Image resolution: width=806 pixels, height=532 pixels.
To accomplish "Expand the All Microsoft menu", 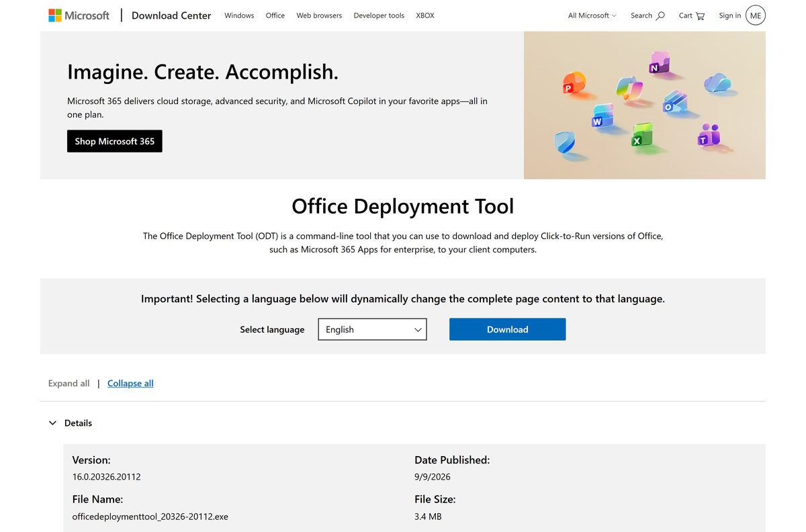I will (x=592, y=15).
